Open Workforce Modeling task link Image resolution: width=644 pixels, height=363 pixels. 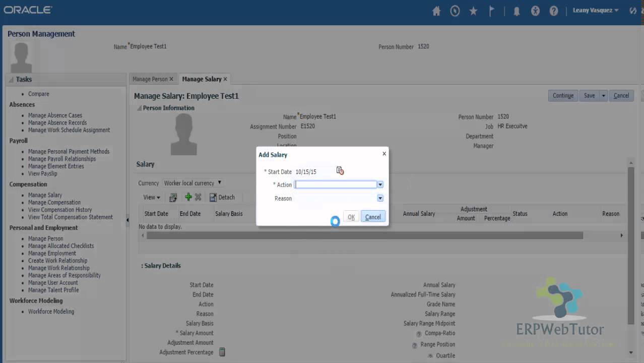tap(51, 312)
